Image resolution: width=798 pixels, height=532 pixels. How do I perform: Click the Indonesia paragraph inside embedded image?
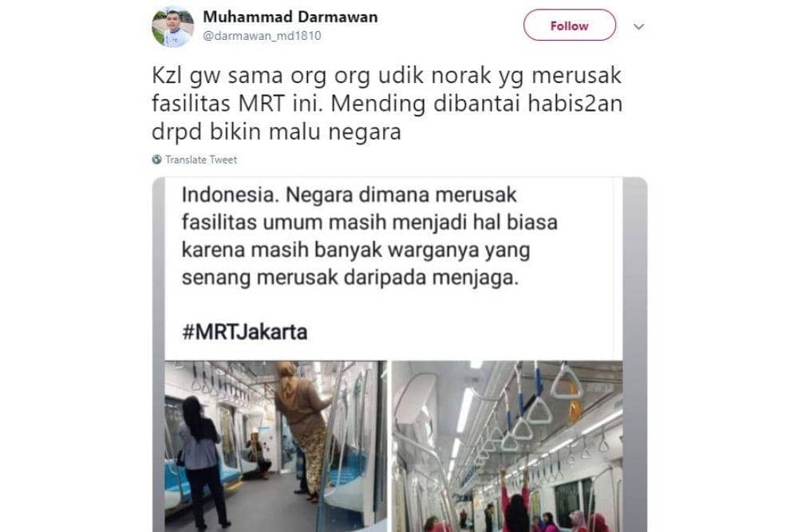pos(369,236)
